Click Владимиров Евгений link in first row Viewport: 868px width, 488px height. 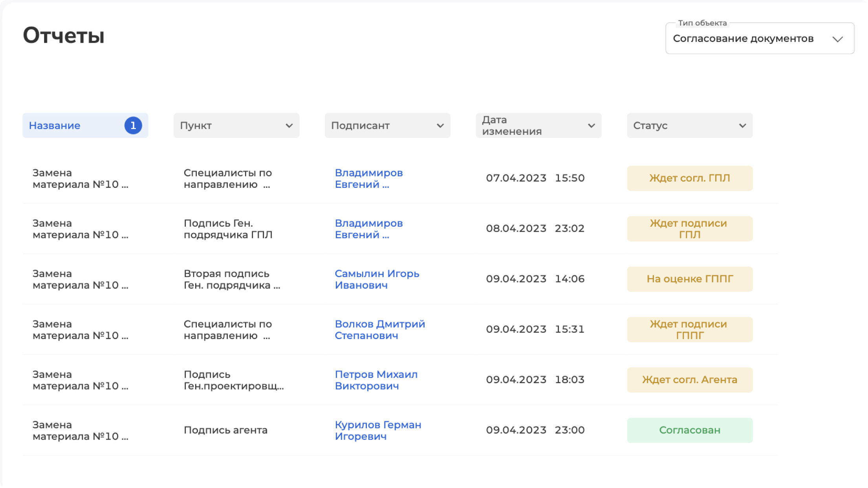tap(368, 178)
